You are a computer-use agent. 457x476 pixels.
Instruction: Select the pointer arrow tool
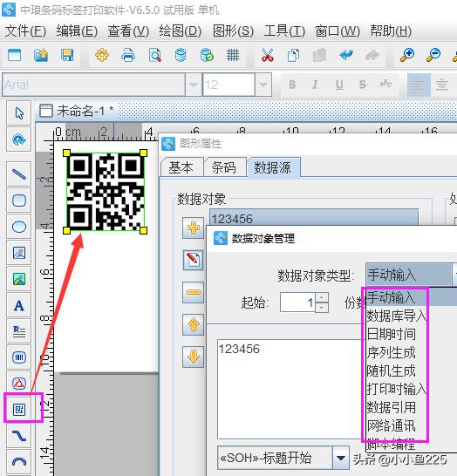[19, 113]
